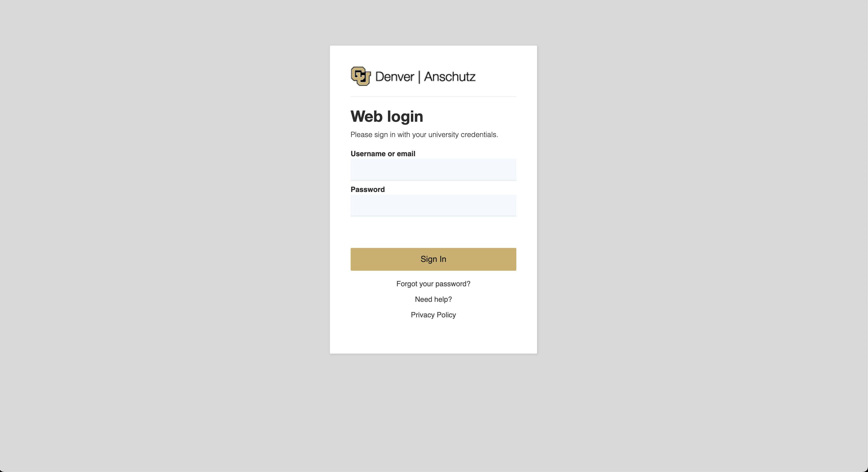Click the CU Denver | Anschutz logo icon
This screenshot has height=472, width=868.
pos(360,76)
